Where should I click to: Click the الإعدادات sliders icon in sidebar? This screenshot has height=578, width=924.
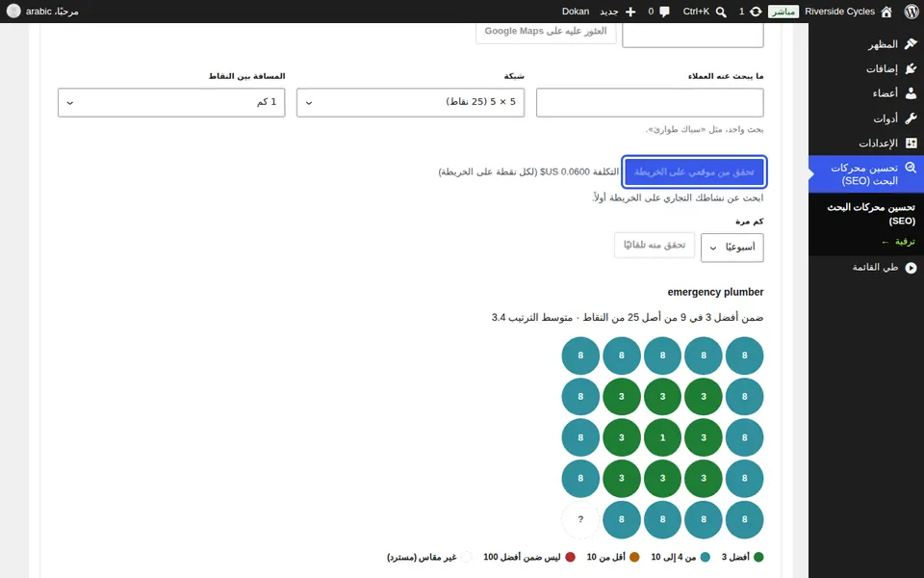click(x=911, y=143)
